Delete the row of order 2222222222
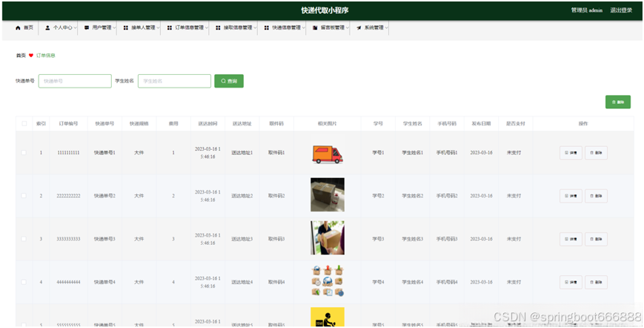 (596, 196)
